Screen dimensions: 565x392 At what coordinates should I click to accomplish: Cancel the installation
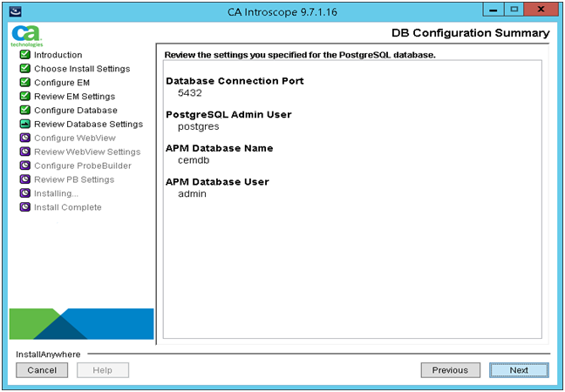(x=42, y=370)
